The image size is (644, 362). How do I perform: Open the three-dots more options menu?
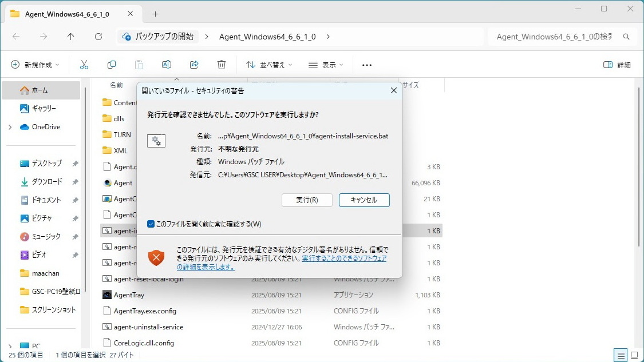click(x=367, y=65)
